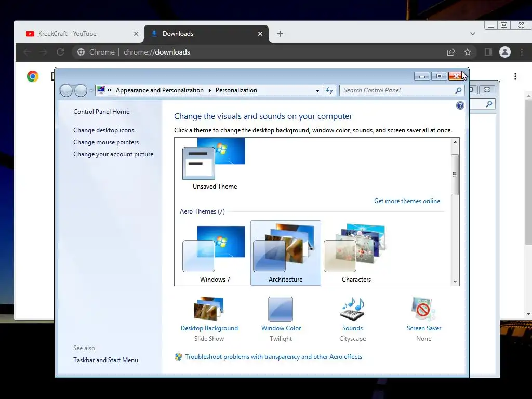
Task: Go forward in the Control Panel window
Action: (x=81, y=90)
